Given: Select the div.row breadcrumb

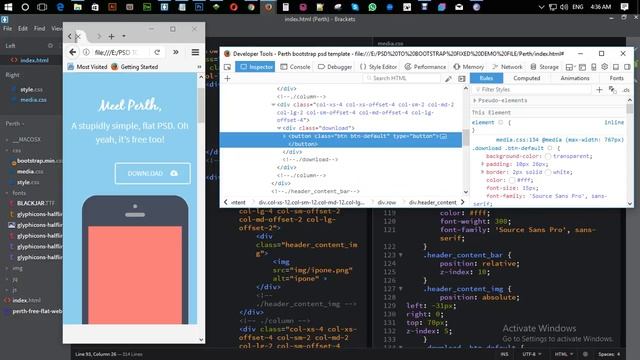Looking at the screenshot, I should pos(387,202).
